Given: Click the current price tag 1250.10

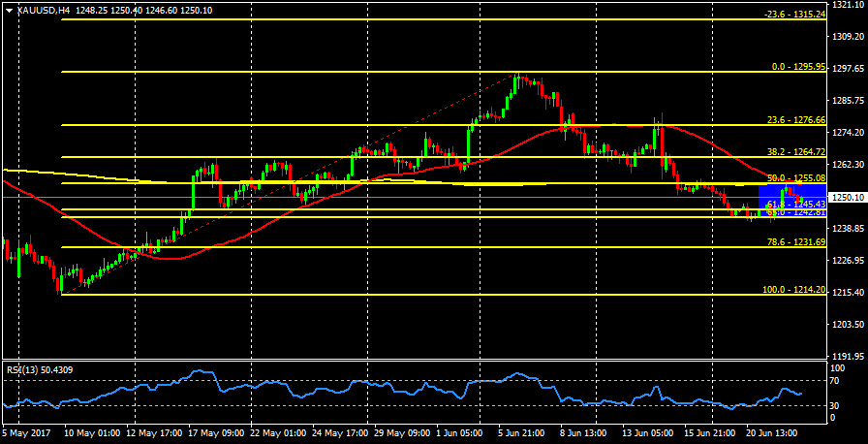Looking at the screenshot, I should [x=848, y=197].
